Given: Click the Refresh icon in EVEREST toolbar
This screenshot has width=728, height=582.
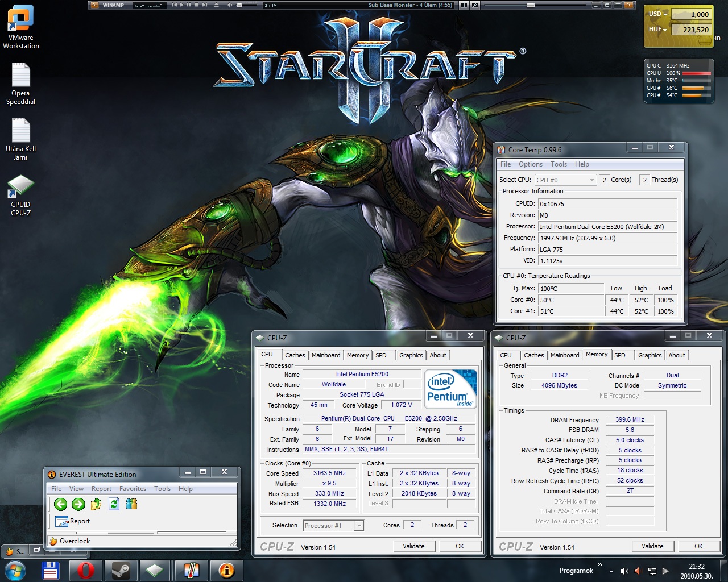Looking at the screenshot, I should pos(114,504).
